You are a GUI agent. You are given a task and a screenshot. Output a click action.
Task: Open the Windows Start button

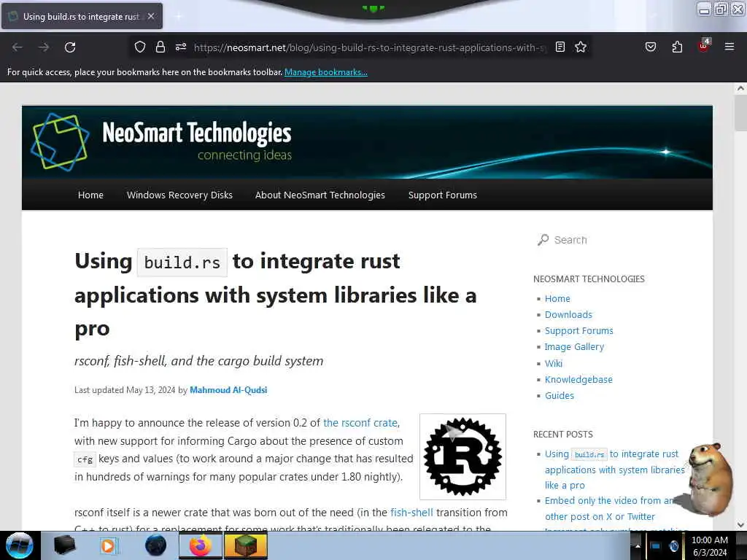coord(19,545)
